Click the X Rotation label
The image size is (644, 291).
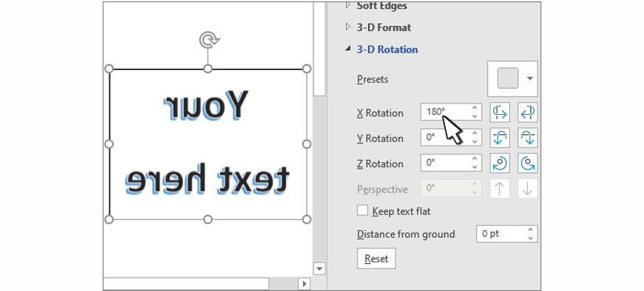(380, 113)
